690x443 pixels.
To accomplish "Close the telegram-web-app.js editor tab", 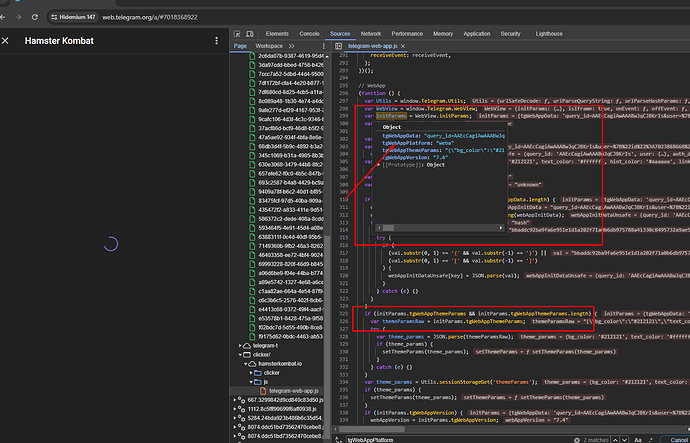I will [x=403, y=46].
